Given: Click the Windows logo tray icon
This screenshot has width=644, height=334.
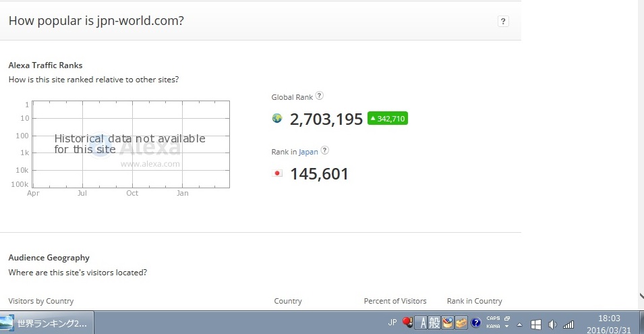Looking at the screenshot, I should pyautogui.click(x=535, y=325).
